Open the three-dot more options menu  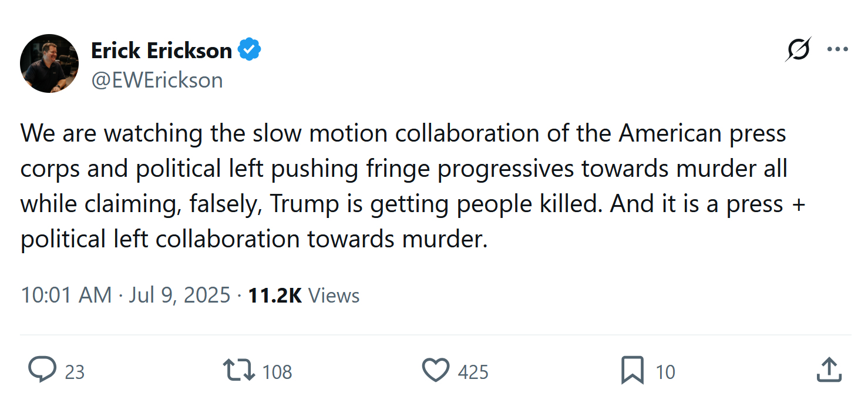(x=837, y=49)
